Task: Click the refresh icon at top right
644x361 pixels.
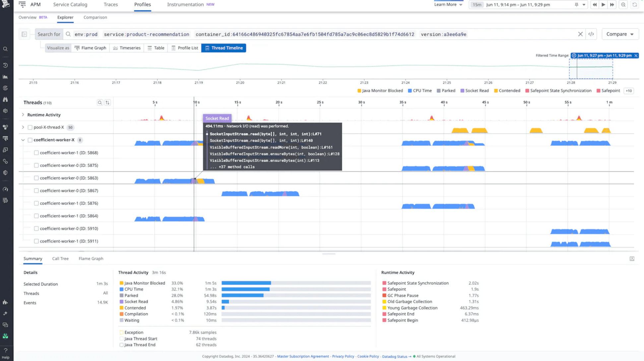Action: coord(635,5)
